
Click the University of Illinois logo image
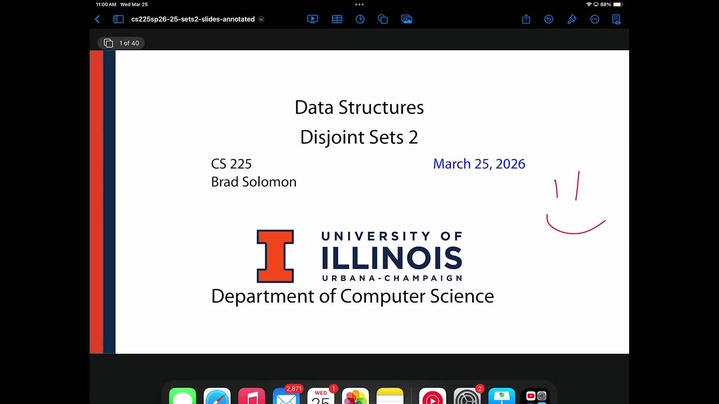(x=359, y=256)
